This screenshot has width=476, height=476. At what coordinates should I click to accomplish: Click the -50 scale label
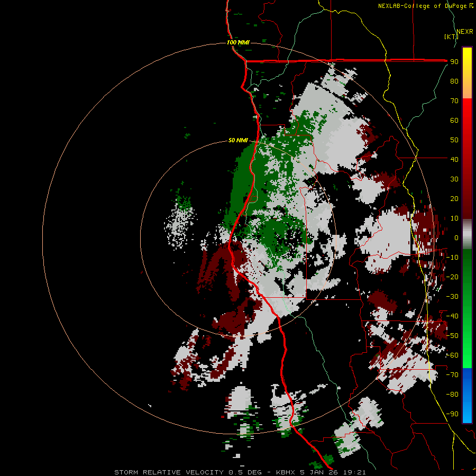452,336
